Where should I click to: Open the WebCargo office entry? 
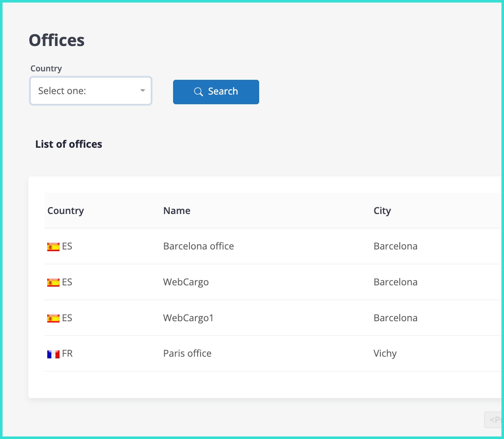(186, 282)
